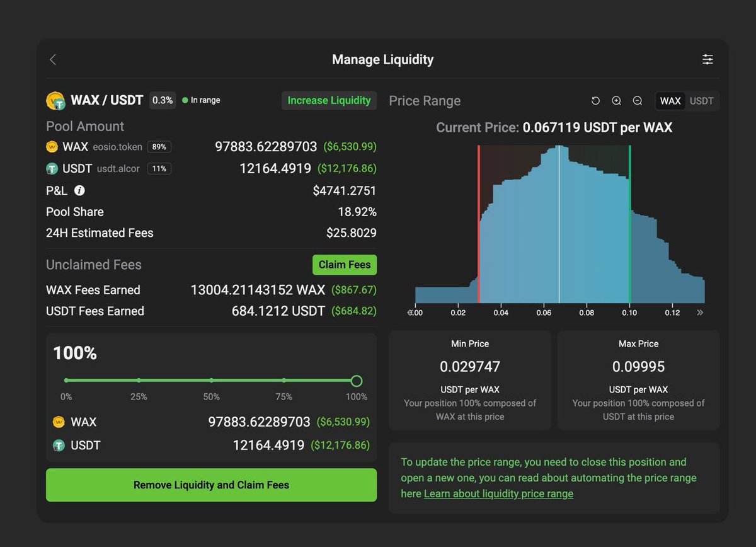Open the P&L info tooltip

(x=78, y=190)
